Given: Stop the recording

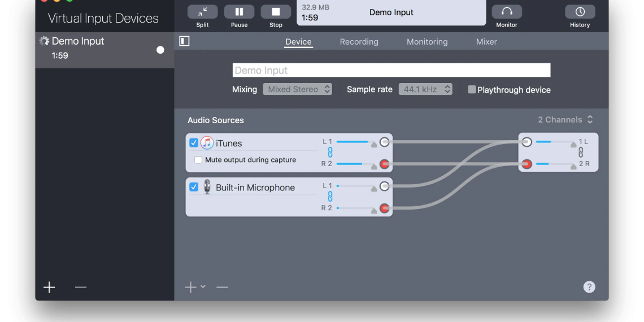Looking at the screenshot, I should coord(276,12).
